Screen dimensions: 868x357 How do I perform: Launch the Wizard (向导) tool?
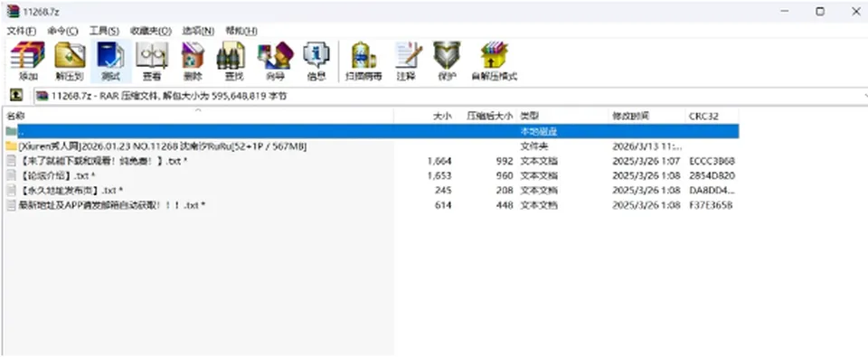pyautogui.click(x=275, y=61)
